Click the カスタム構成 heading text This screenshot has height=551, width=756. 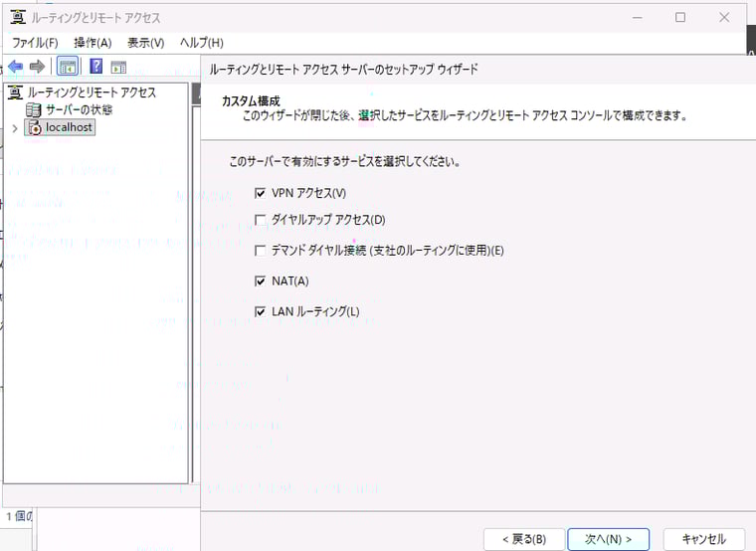(251, 101)
